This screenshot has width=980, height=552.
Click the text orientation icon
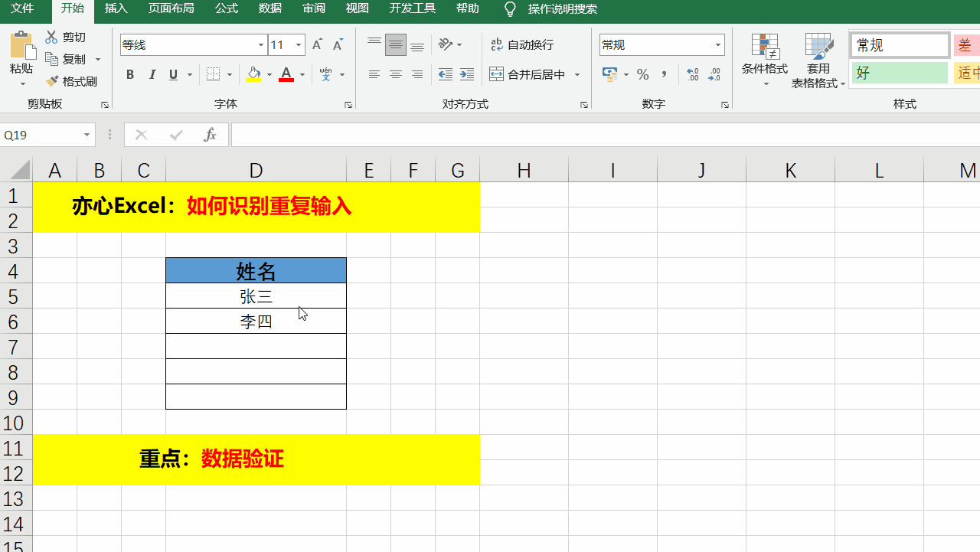pos(446,45)
